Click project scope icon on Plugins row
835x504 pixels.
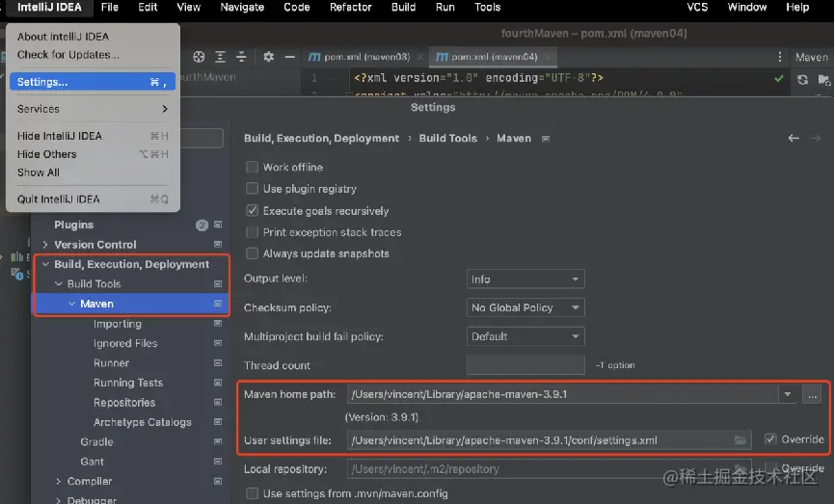218,225
